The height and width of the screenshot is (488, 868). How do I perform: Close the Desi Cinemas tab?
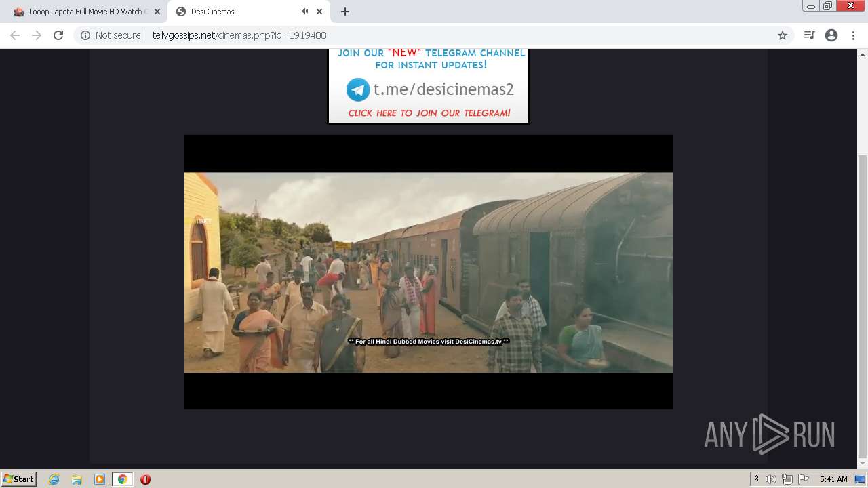pos(319,12)
